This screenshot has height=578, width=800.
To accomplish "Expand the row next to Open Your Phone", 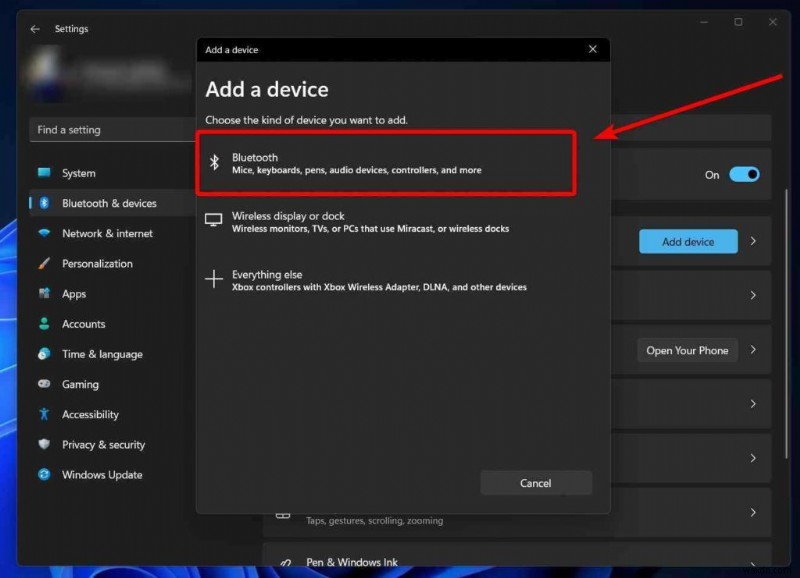I will (x=753, y=350).
